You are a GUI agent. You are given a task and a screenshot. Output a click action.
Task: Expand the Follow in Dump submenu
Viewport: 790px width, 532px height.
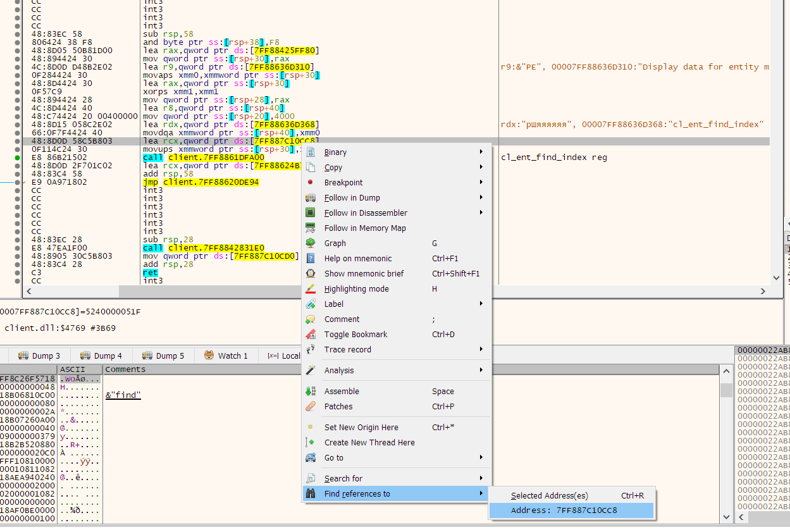(x=481, y=197)
